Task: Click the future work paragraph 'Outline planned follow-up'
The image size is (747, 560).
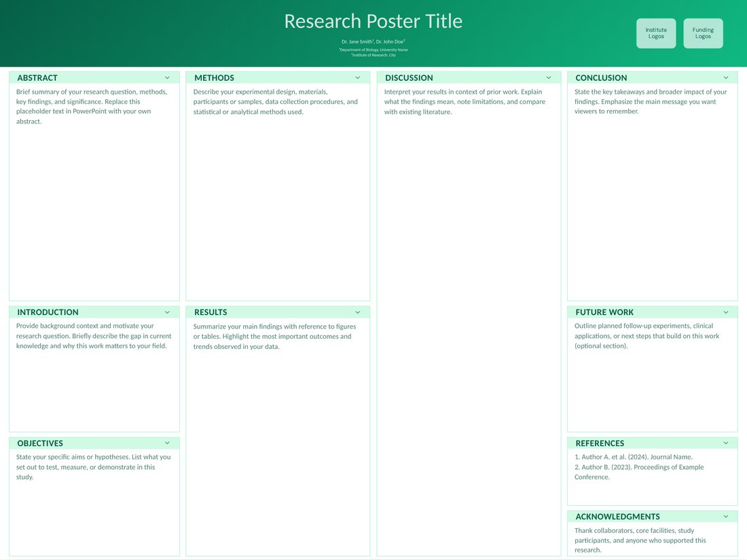Action: click(x=646, y=336)
